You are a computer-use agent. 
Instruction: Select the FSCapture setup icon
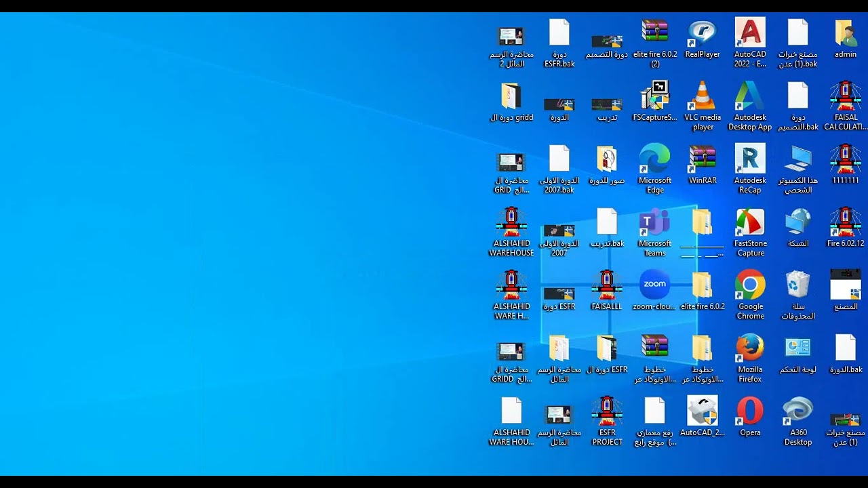click(655, 102)
